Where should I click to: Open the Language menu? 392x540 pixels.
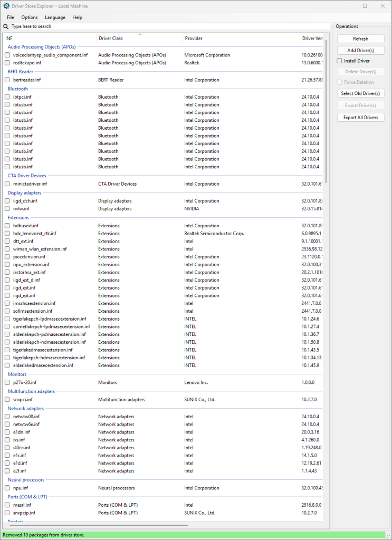coord(54,17)
